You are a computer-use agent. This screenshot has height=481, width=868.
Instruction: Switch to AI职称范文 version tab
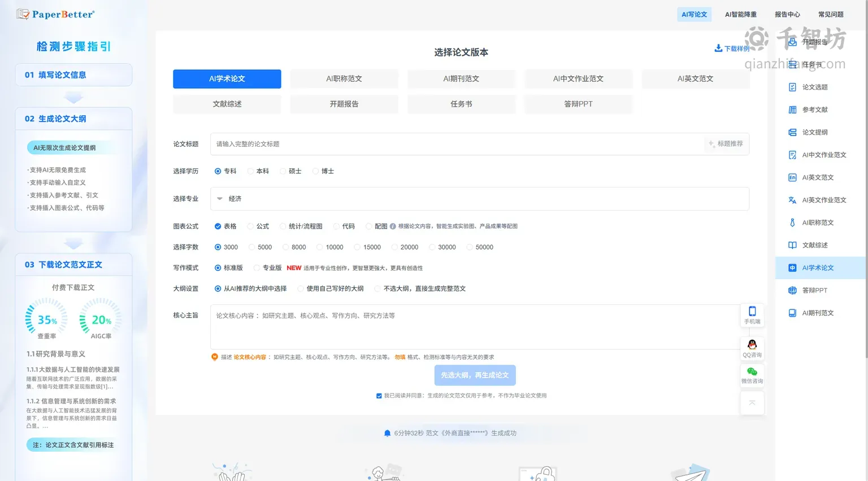[x=344, y=79]
